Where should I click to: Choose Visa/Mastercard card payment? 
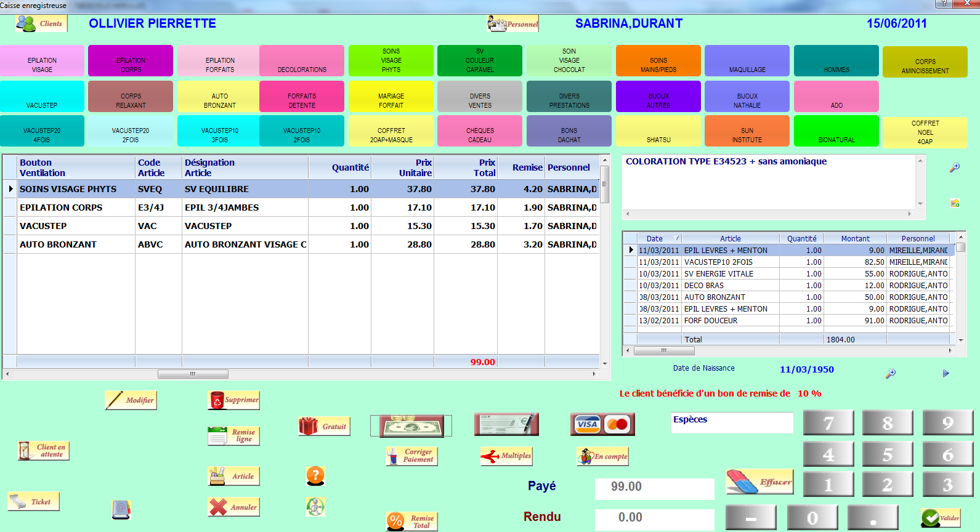[602, 424]
